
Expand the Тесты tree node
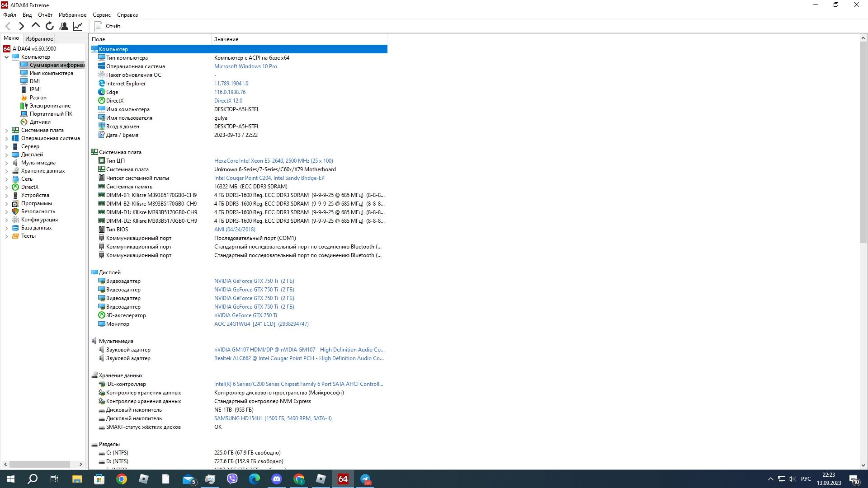(6, 236)
